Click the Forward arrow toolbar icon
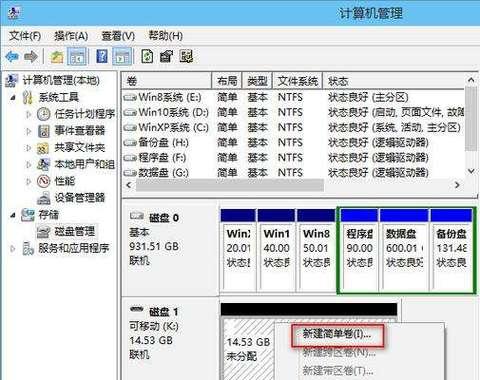The width and height of the screenshot is (480, 380). pos(31,57)
